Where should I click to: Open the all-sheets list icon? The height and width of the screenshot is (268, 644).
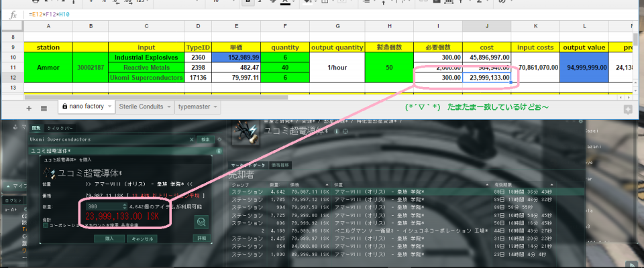click(44, 108)
